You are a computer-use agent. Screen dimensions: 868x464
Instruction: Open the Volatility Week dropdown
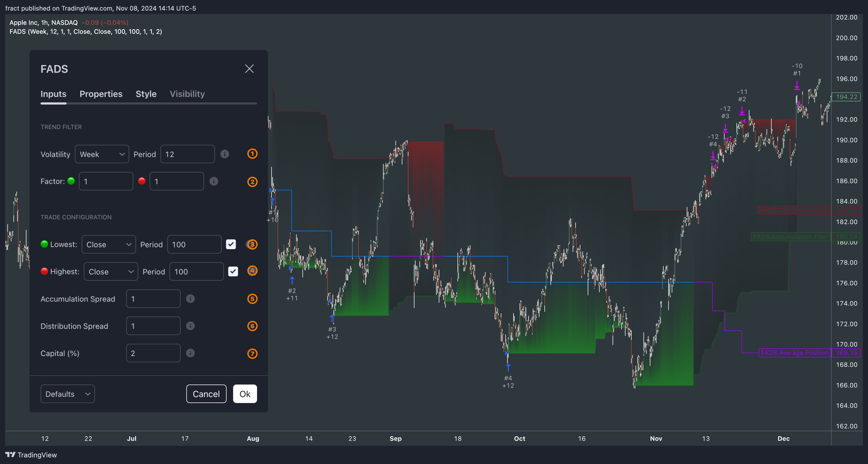point(102,154)
